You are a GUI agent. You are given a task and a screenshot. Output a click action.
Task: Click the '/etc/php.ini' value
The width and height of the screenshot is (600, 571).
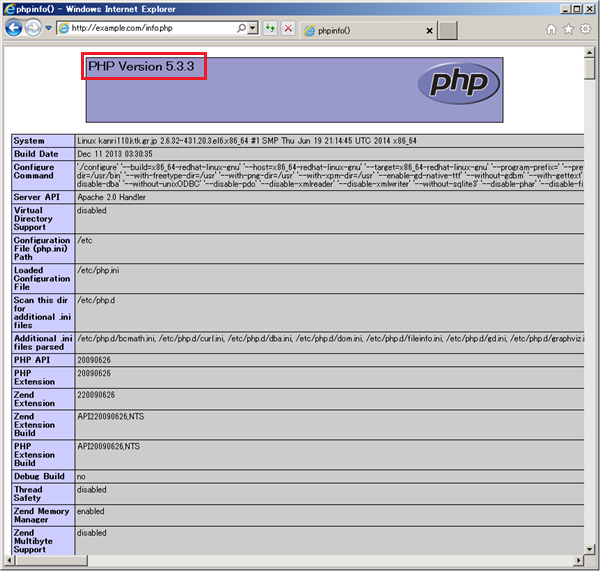click(98, 270)
